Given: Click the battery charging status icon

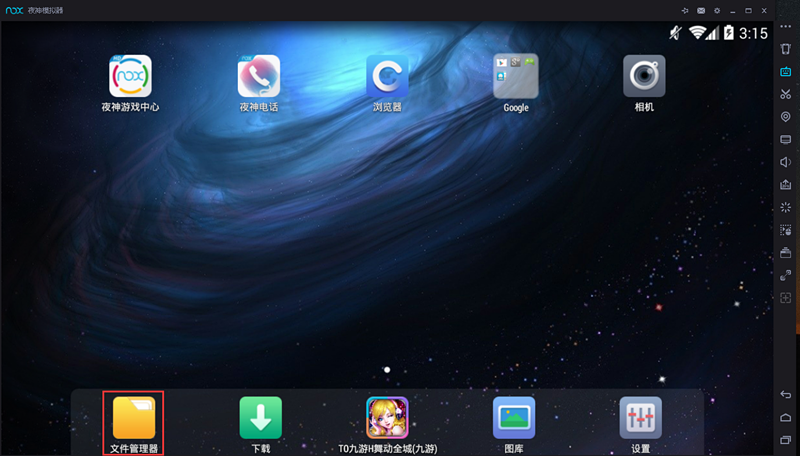Looking at the screenshot, I should pyautogui.click(x=729, y=33).
